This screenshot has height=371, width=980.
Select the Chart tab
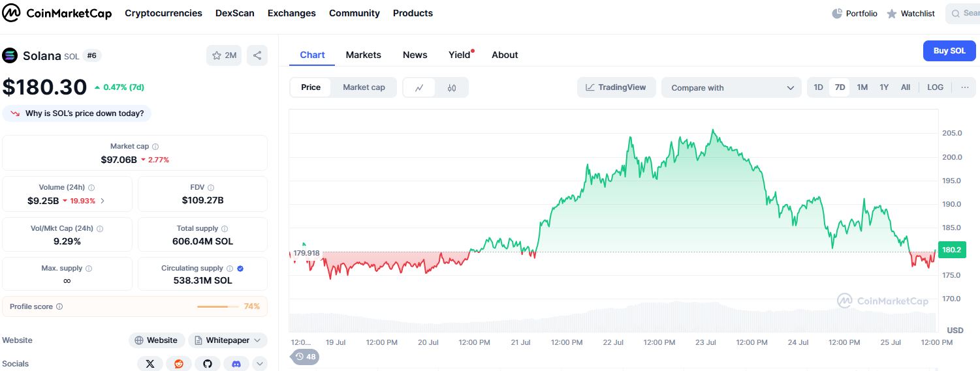tap(312, 55)
